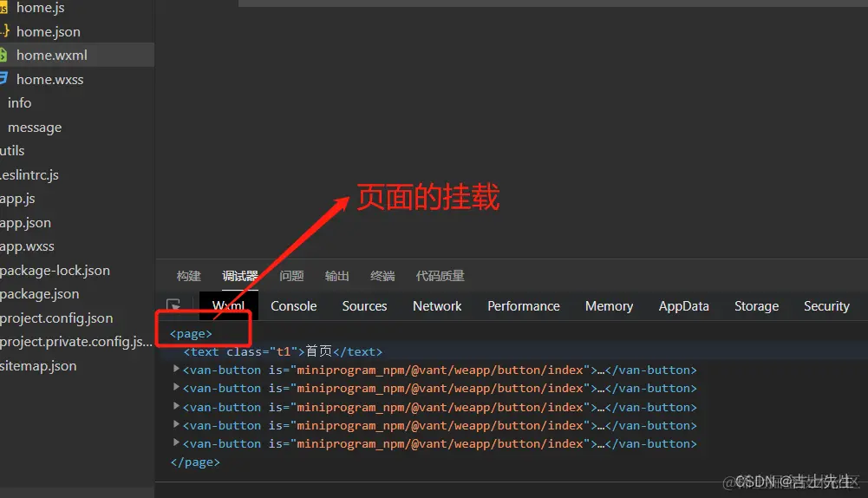This screenshot has height=498, width=868.
Task: Open the home.json file
Action: tap(49, 31)
